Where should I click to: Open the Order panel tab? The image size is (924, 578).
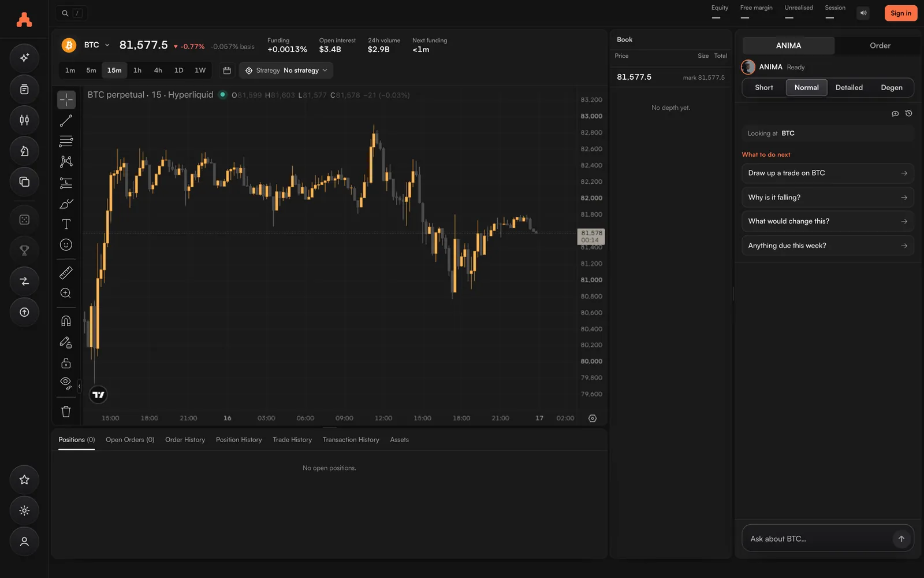880,46
